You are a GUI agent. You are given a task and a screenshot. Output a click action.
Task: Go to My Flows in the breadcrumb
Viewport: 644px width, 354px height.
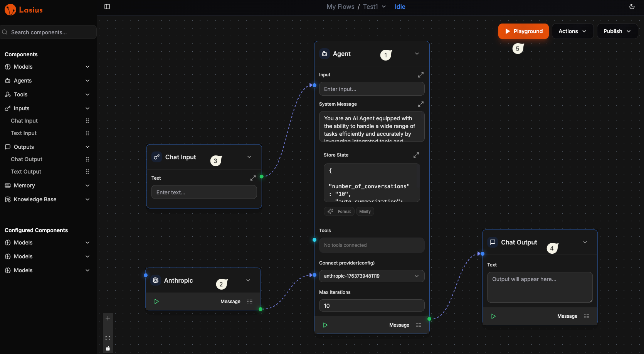pos(340,7)
